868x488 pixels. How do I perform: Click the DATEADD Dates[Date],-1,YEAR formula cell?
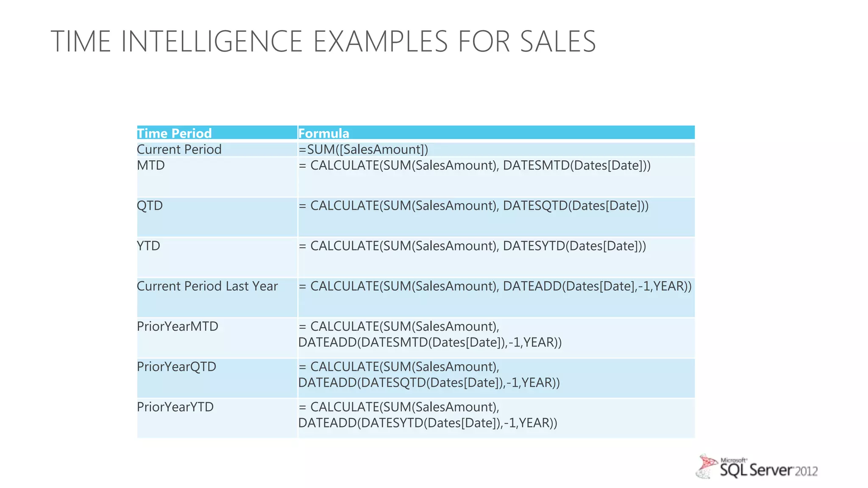(x=496, y=297)
